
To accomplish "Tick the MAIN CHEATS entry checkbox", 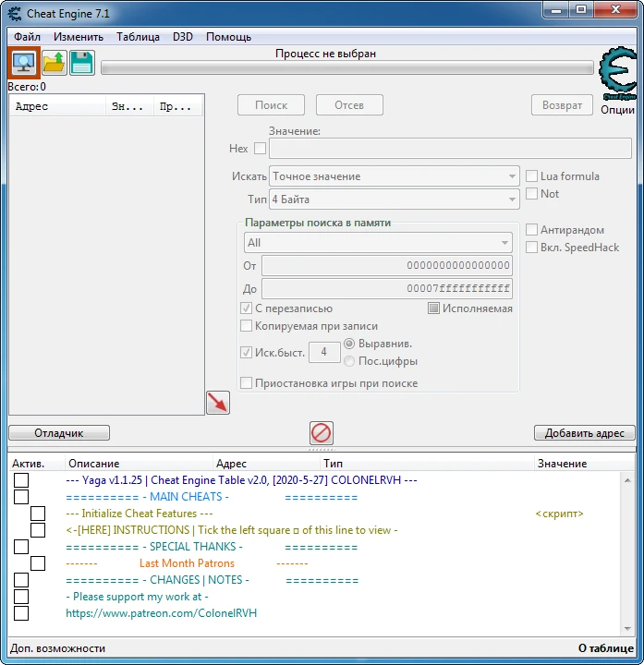I will tap(21, 497).
